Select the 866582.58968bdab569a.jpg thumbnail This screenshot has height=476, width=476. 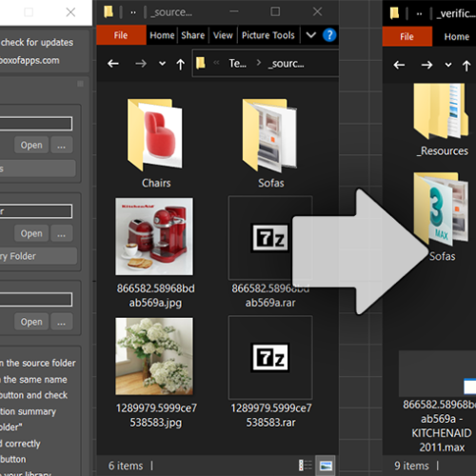[154, 236]
